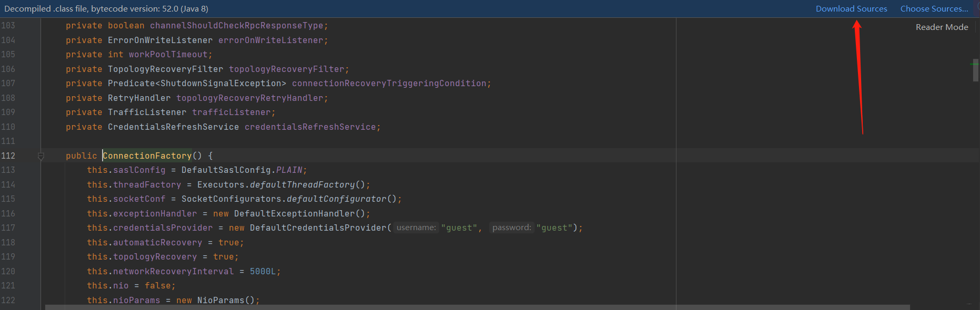Open the Choose Sources... dialog link

pyautogui.click(x=934, y=9)
